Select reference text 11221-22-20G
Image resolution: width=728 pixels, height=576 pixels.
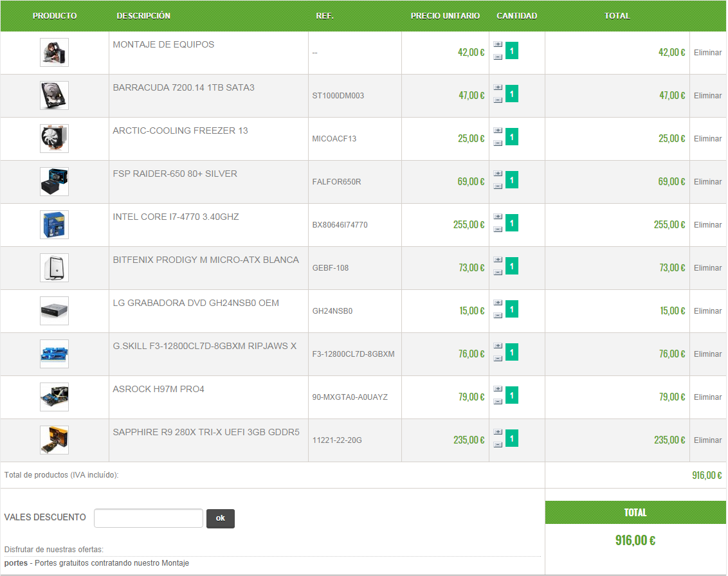pyautogui.click(x=337, y=440)
